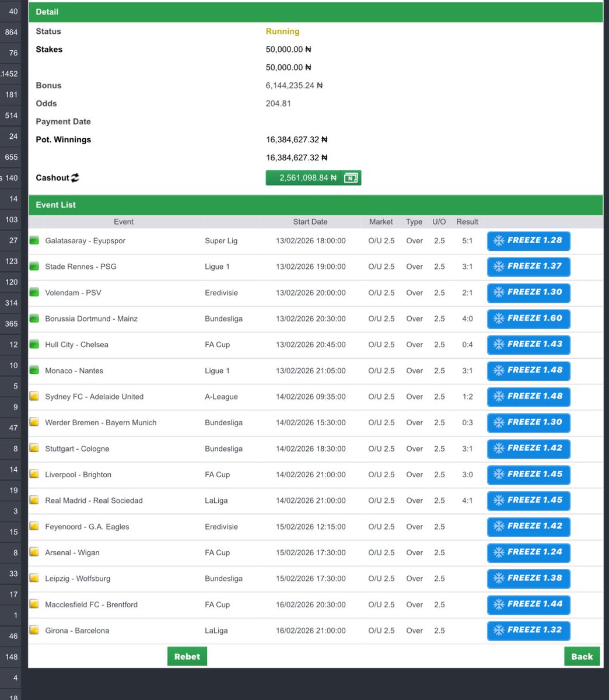Freeze Leipzig - Wolfsburg at 1.38
The height and width of the screenshot is (700, 609).
pyautogui.click(x=528, y=579)
